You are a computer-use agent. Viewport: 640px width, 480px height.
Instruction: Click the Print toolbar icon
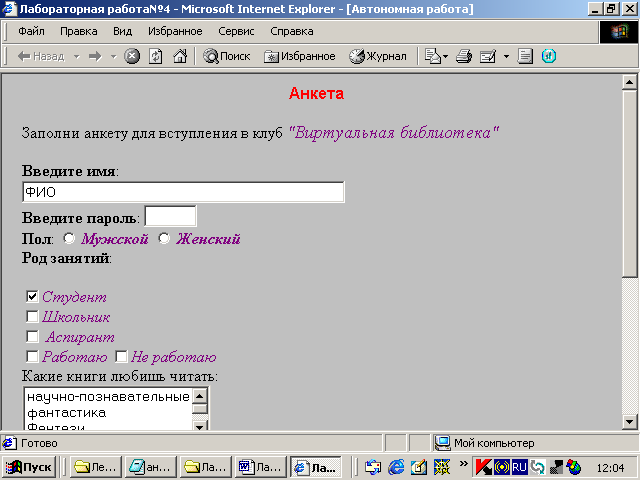[464, 56]
